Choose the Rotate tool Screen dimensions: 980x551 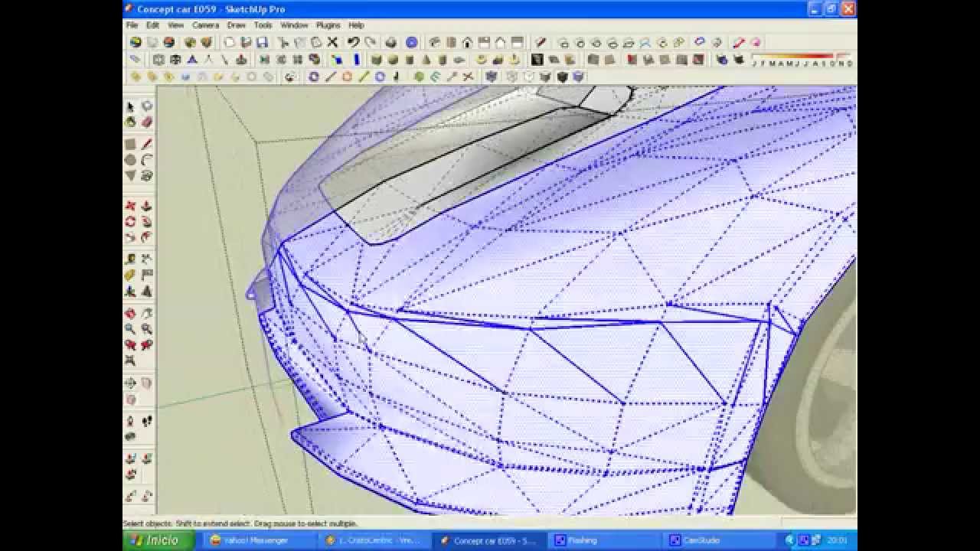click(130, 221)
